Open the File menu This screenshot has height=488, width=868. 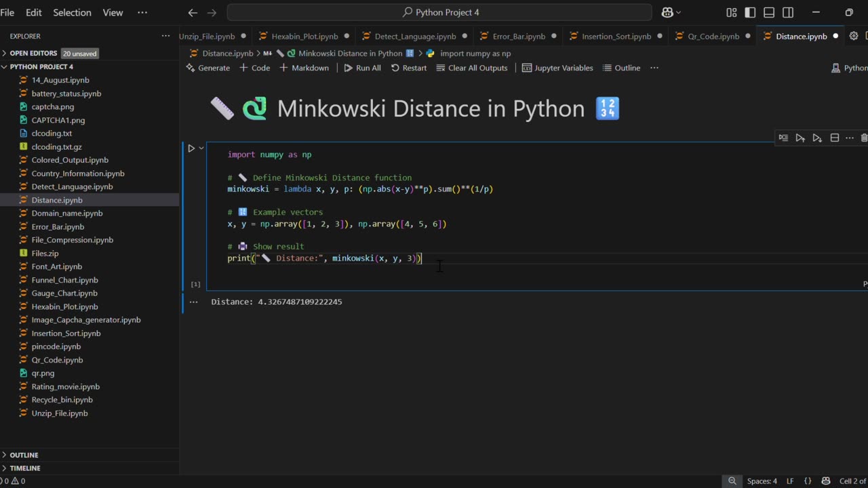[7, 12]
